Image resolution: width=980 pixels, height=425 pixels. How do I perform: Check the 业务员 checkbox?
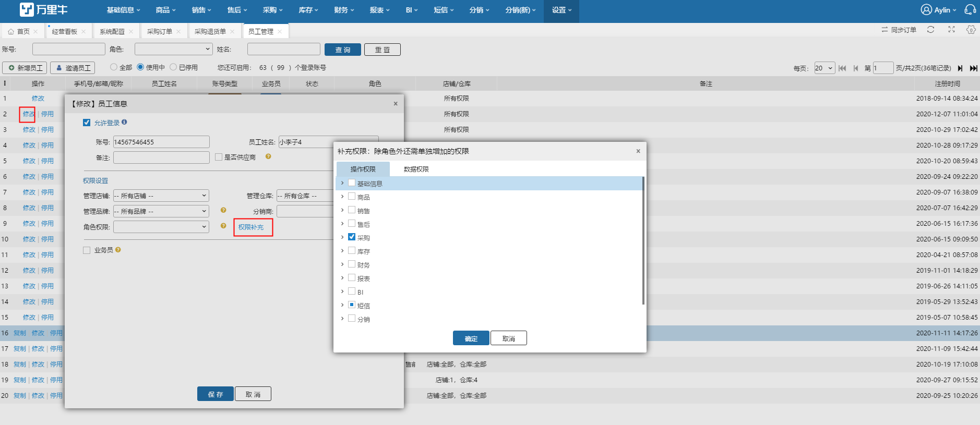coord(87,250)
